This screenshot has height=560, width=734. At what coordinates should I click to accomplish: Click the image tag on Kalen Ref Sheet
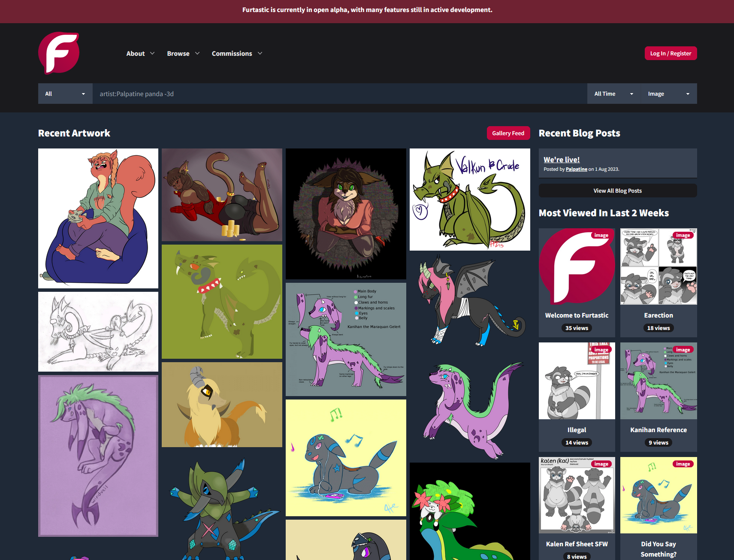(601, 464)
